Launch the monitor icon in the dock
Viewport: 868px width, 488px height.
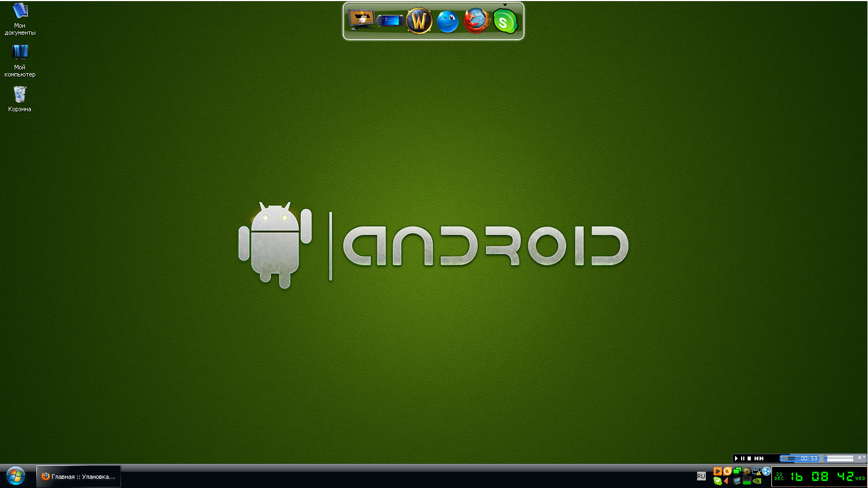[361, 21]
